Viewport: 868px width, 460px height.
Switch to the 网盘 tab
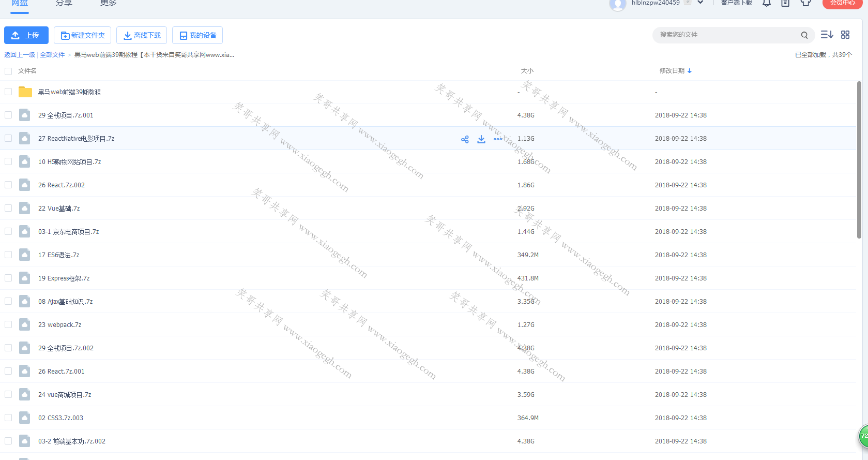coord(20,3)
